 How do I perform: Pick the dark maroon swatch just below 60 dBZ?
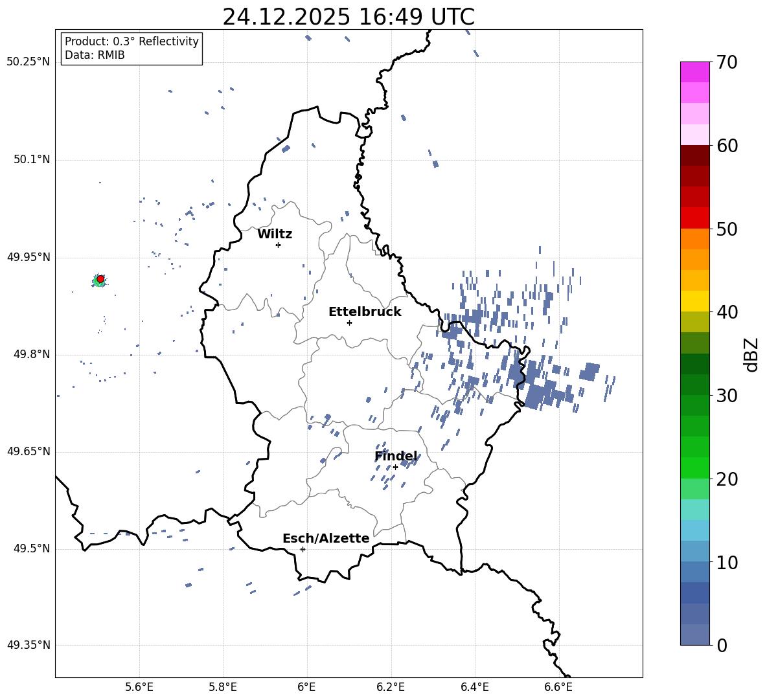[x=694, y=155]
